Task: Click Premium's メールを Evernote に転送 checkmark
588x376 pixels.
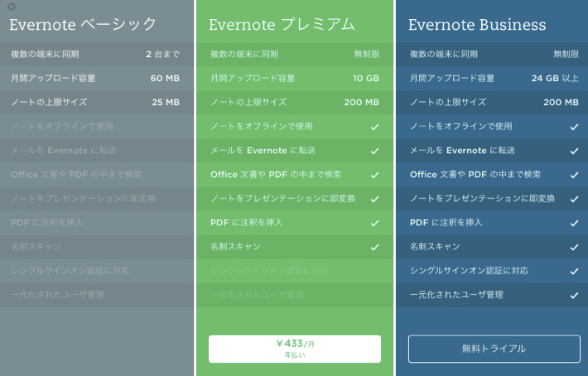Action: coord(374,151)
